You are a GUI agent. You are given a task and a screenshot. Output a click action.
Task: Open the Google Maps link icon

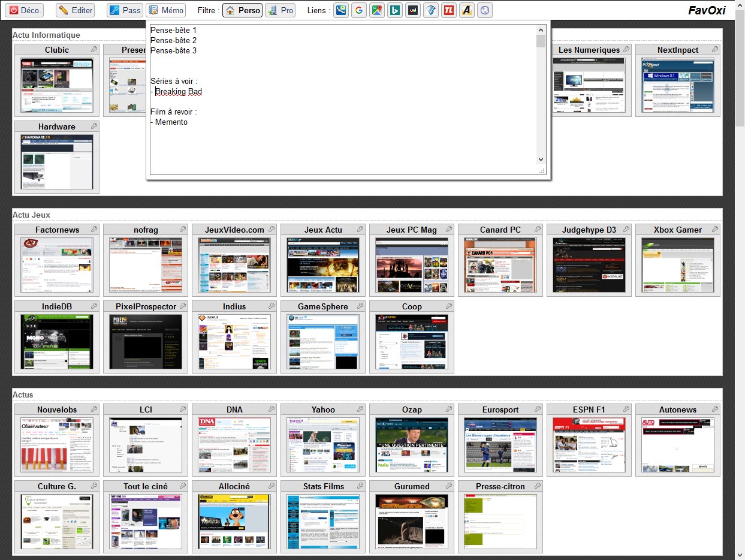coord(377,10)
